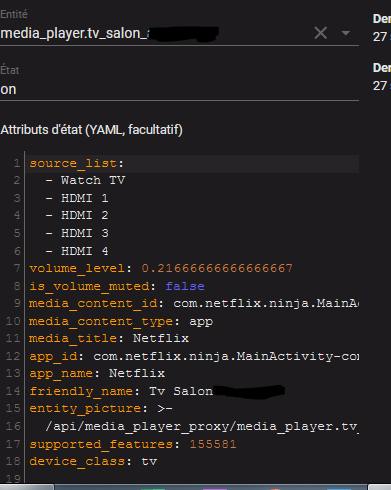Expand the entity picker dropdown arrow
Screen dimensions: 391x490
[346, 33]
